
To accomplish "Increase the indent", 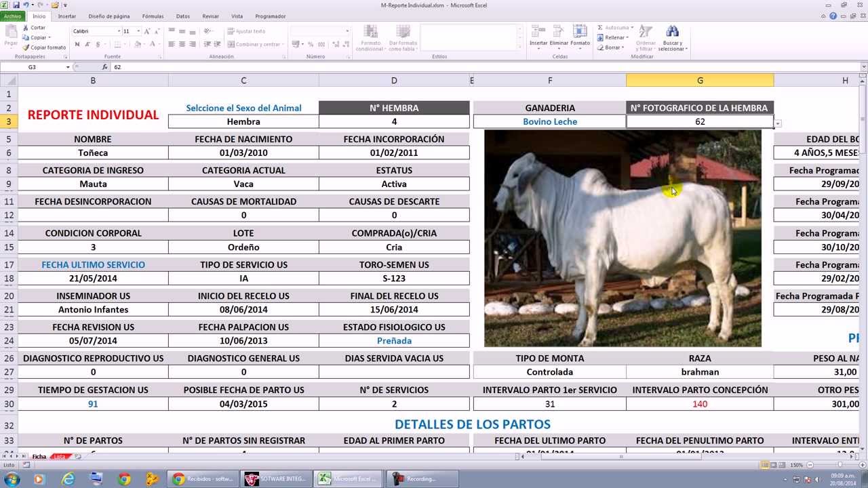I will (216, 44).
